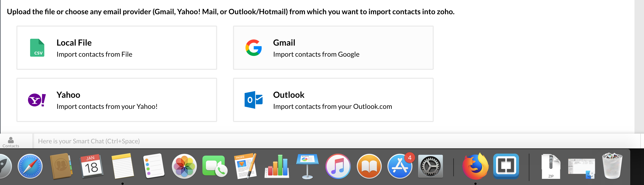The width and height of the screenshot is (644, 185).
Task: Open iTunes from the dock
Action: (x=338, y=166)
